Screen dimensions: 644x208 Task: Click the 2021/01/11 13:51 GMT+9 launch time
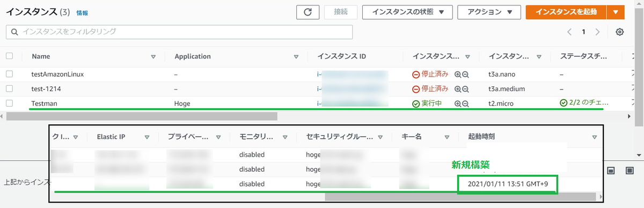tap(508, 184)
